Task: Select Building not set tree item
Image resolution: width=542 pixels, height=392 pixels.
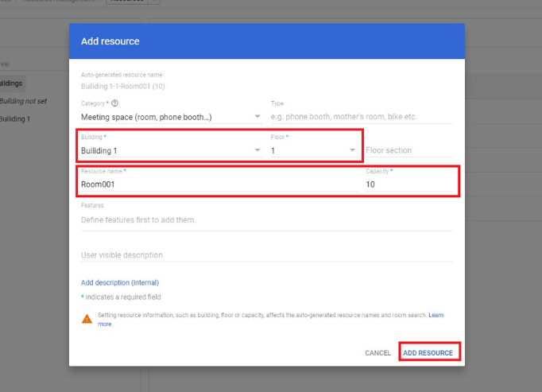Action: coord(23,101)
